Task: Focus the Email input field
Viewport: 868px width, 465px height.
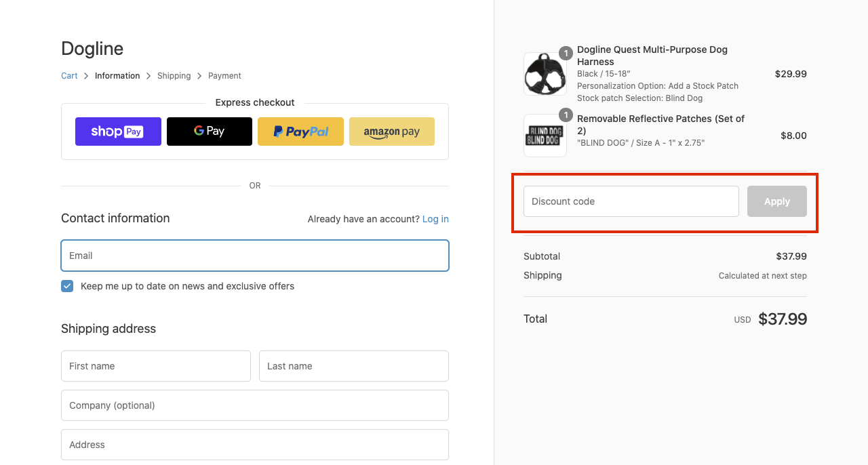Action: [255, 256]
